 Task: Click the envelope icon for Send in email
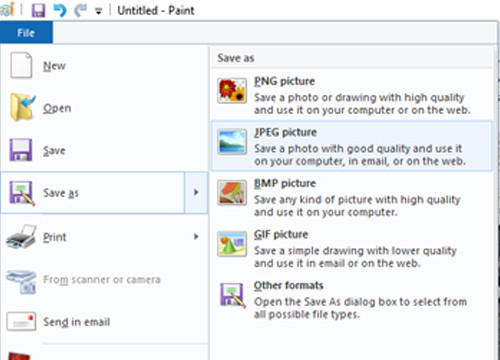point(21,322)
